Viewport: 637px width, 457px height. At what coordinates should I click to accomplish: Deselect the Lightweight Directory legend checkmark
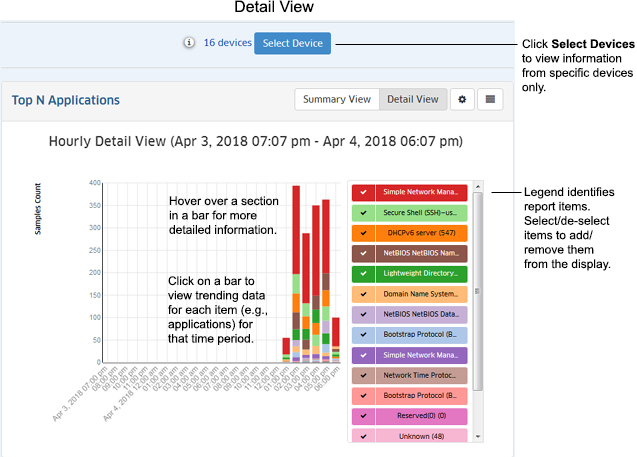click(364, 274)
